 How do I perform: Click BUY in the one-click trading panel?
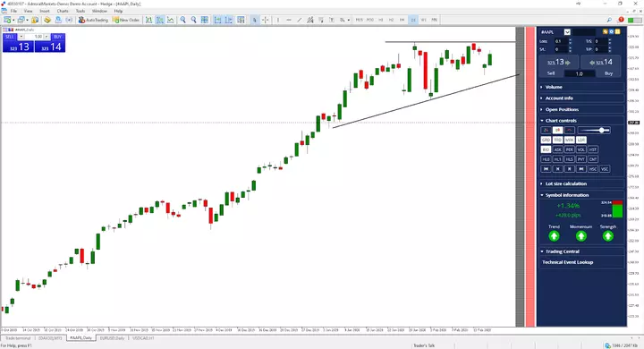tap(57, 37)
